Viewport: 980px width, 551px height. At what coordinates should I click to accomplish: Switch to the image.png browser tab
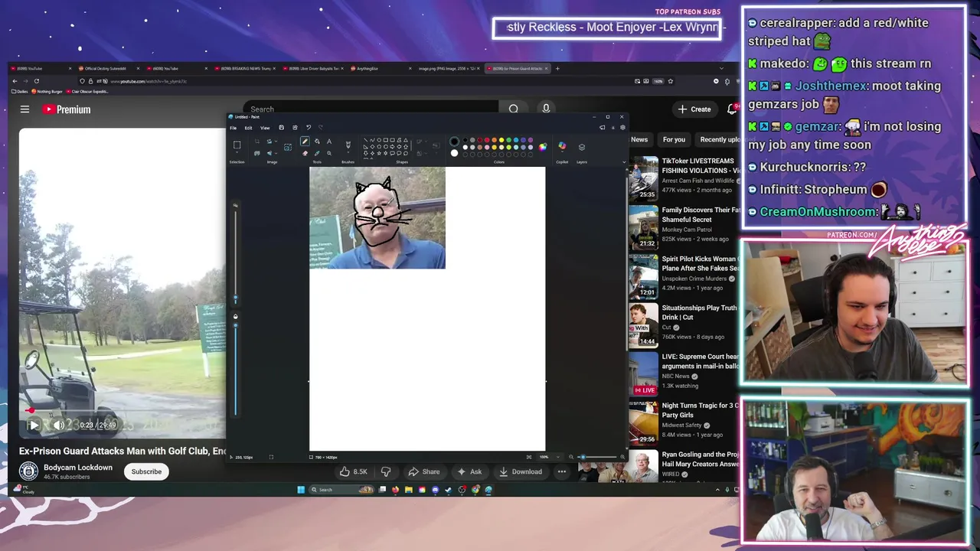point(447,68)
